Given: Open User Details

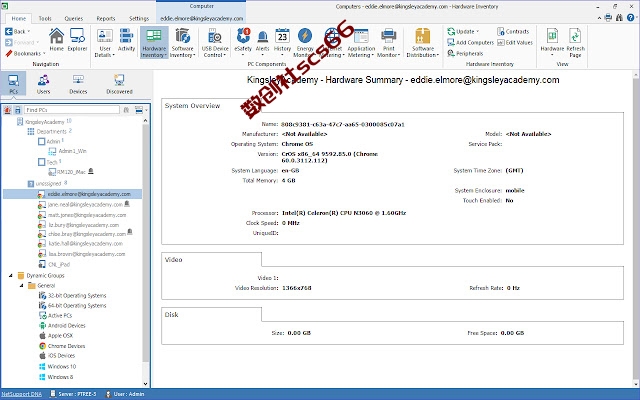Looking at the screenshot, I should coord(105,42).
